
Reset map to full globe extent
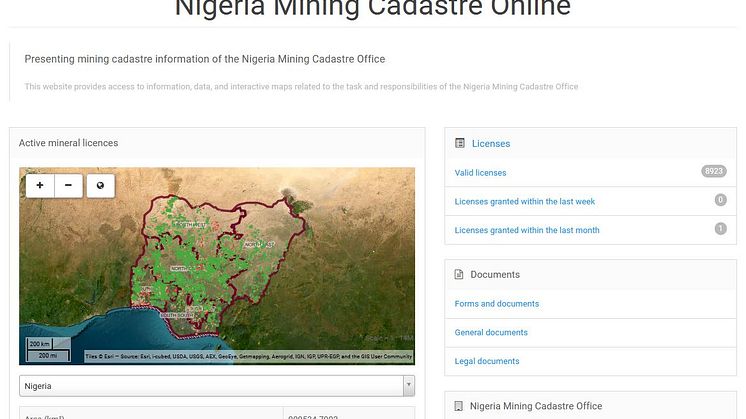[100, 185]
